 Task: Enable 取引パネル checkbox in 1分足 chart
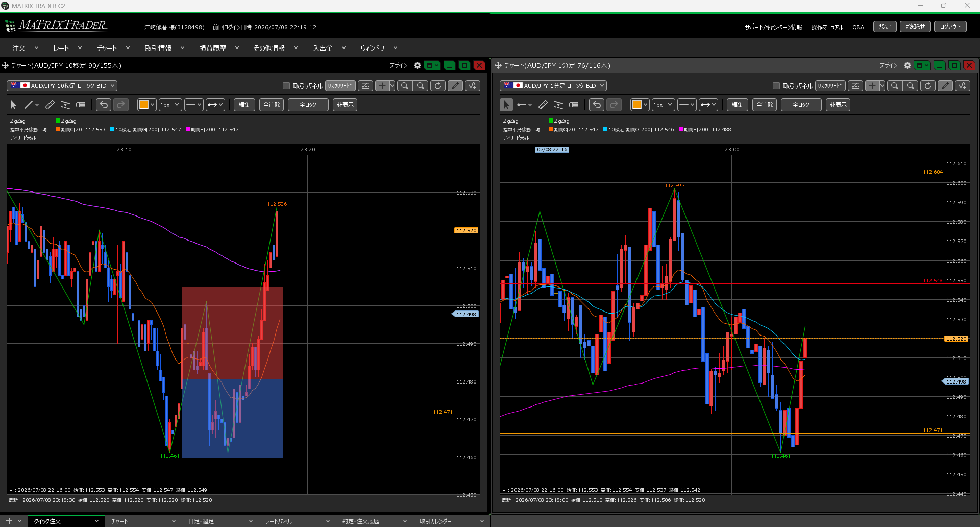coord(776,86)
